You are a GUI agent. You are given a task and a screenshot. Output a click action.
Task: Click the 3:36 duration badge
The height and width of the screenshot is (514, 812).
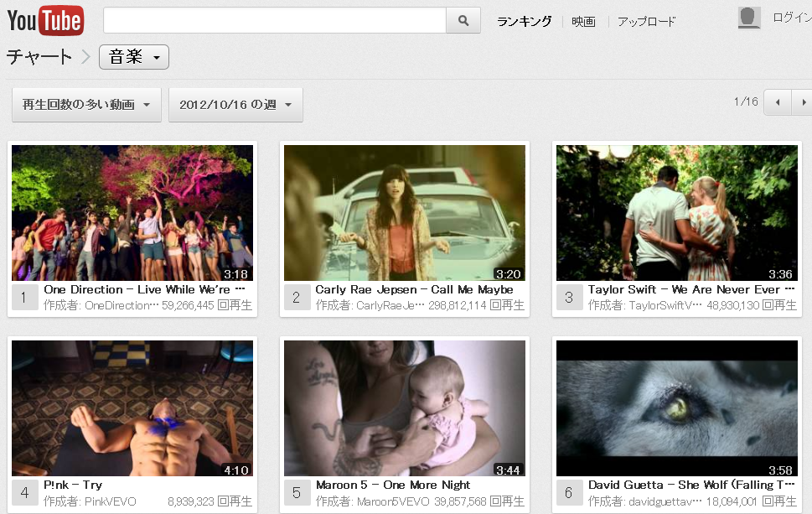pos(780,274)
